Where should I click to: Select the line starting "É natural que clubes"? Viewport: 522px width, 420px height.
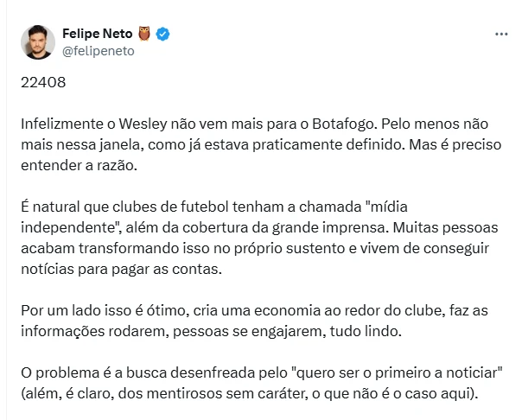(x=214, y=207)
